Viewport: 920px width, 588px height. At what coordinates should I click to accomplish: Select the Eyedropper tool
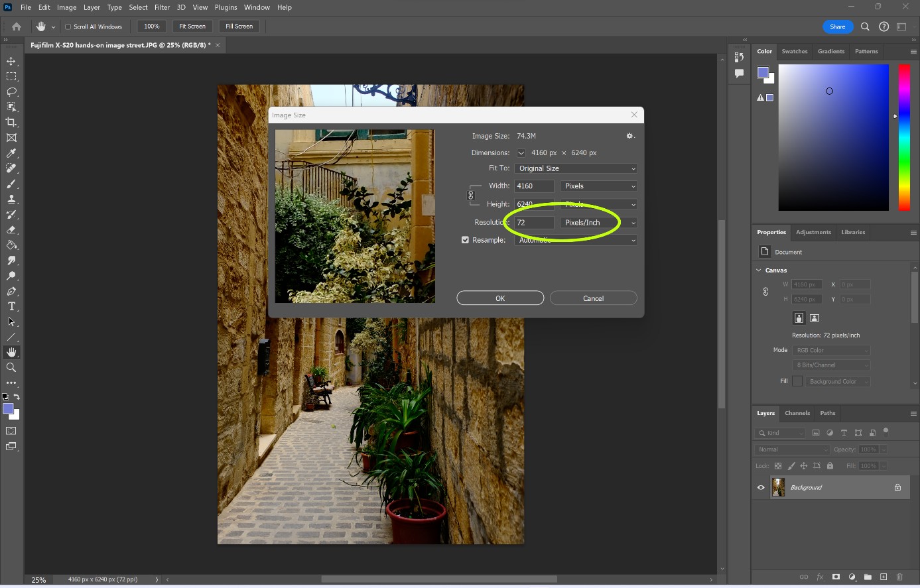click(x=11, y=153)
